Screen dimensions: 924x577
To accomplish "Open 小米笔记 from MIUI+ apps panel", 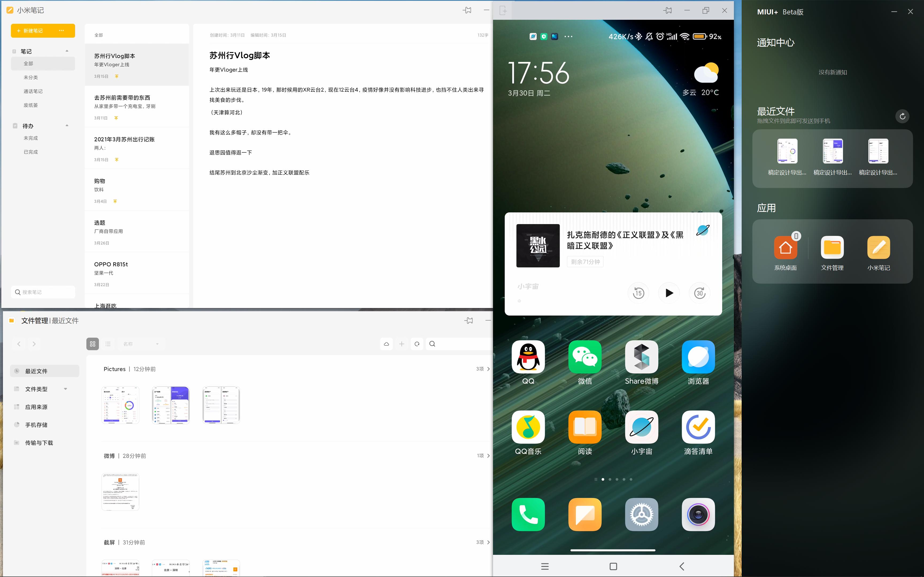I will pos(878,248).
